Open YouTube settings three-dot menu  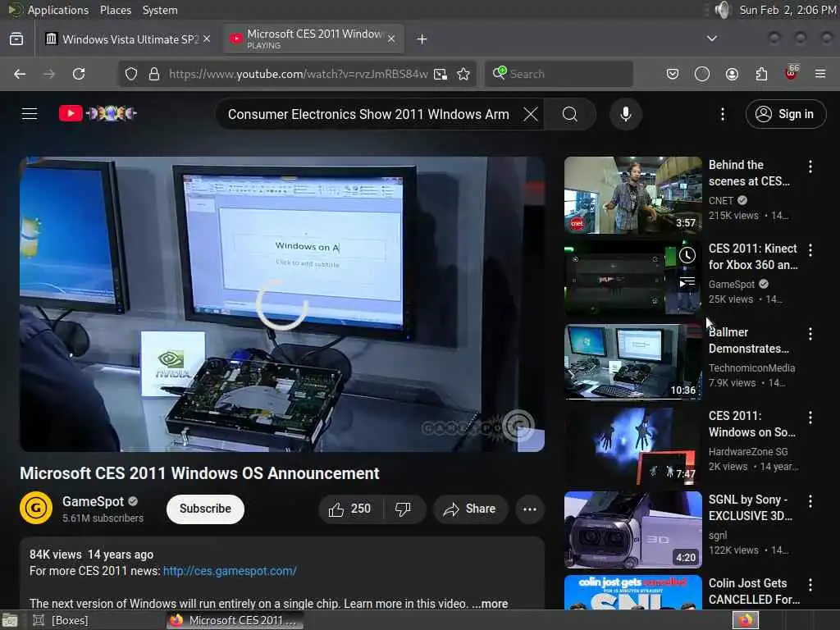723,114
